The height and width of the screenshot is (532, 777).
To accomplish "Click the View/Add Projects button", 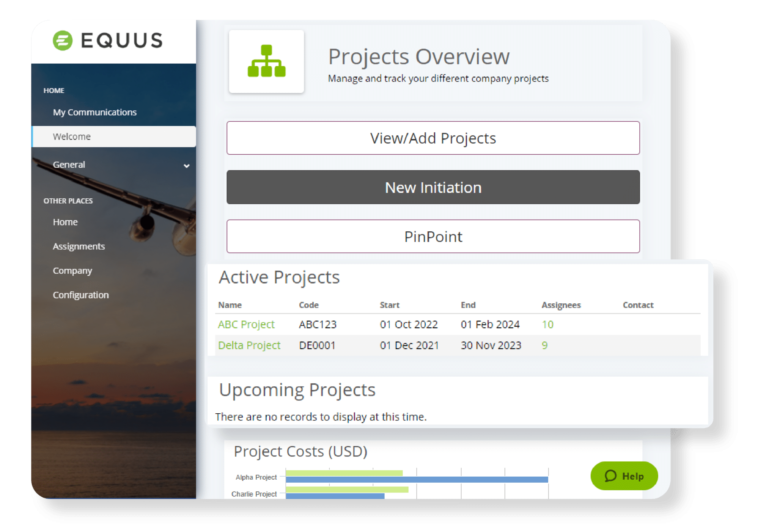I will [433, 138].
